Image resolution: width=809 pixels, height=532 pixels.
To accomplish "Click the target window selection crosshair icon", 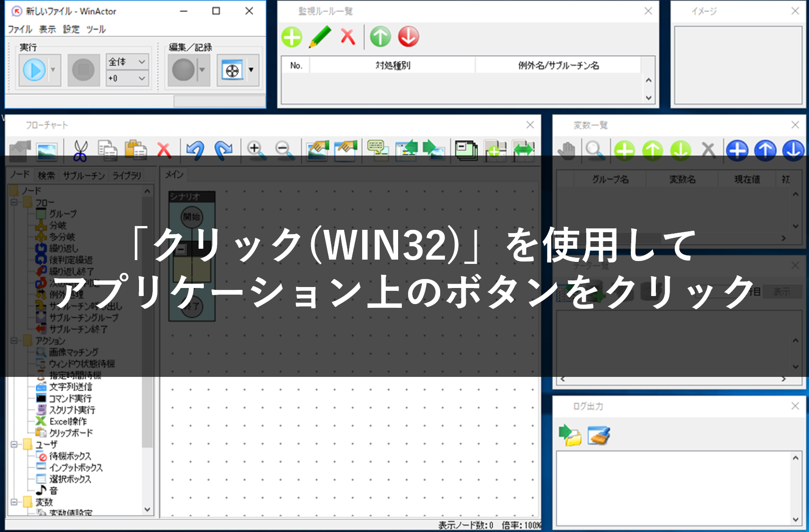I will pyautogui.click(x=232, y=70).
